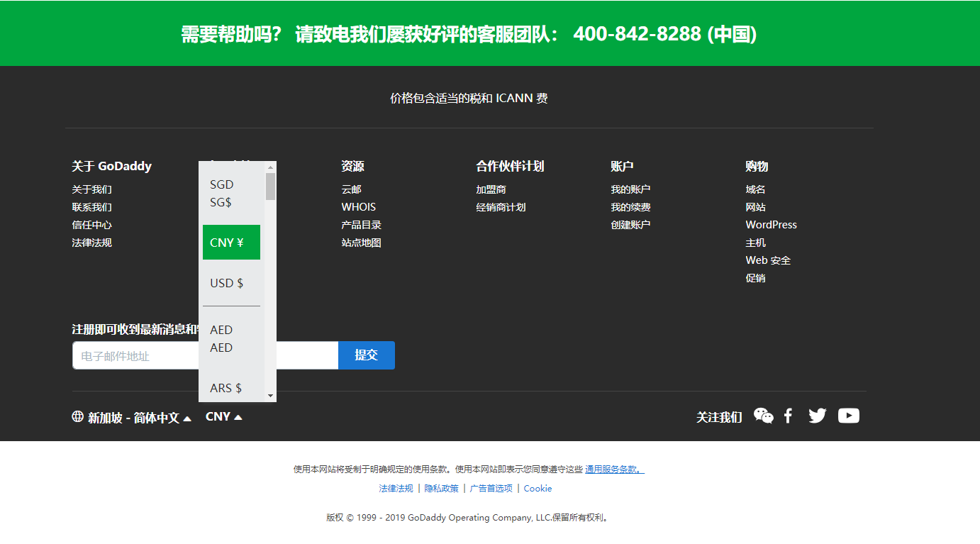Click the globe icon beside 新加坡
The width and height of the screenshot is (980, 544).
pyautogui.click(x=78, y=417)
